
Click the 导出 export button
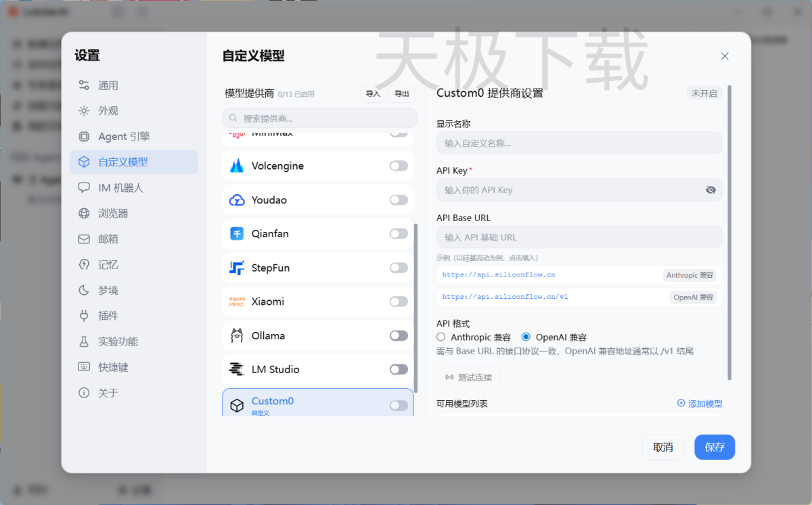tap(402, 94)
